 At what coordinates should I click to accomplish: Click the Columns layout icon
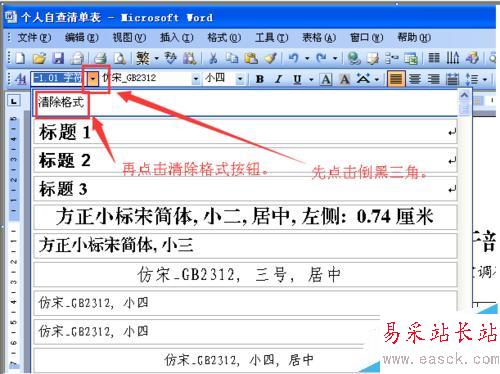click(x=434, y=58)
